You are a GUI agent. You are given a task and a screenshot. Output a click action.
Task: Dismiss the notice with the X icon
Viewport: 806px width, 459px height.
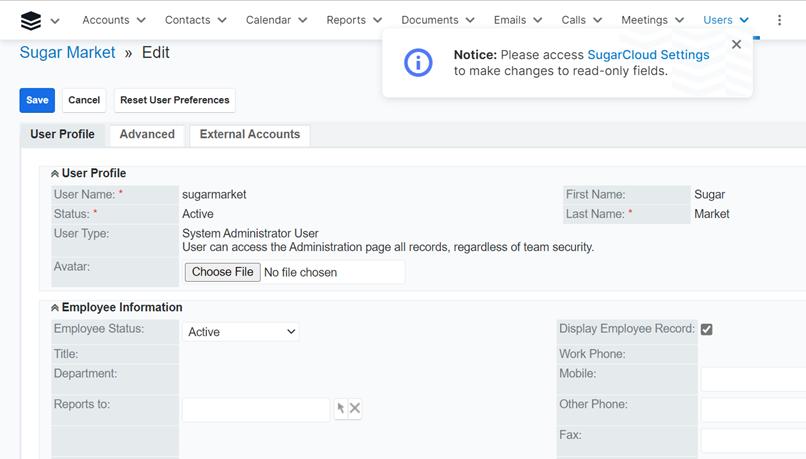point(737,44)
